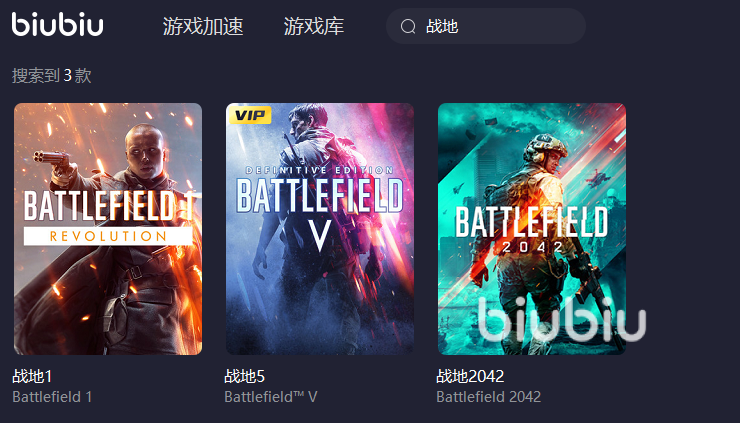The height and width of the screenshot is (423, 740).
Task: Click the VIP badge on Battlefield V
Action: pyautogui.click(x=250, y=115)
